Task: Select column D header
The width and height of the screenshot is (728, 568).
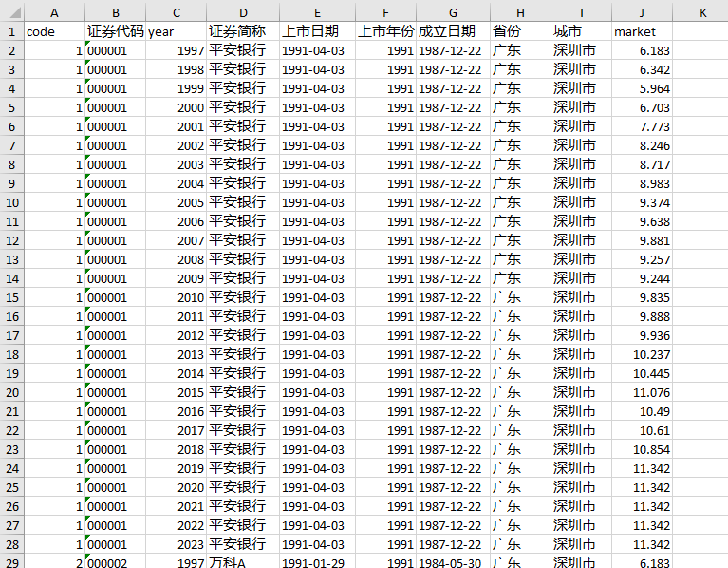Action: coord(243,12)
